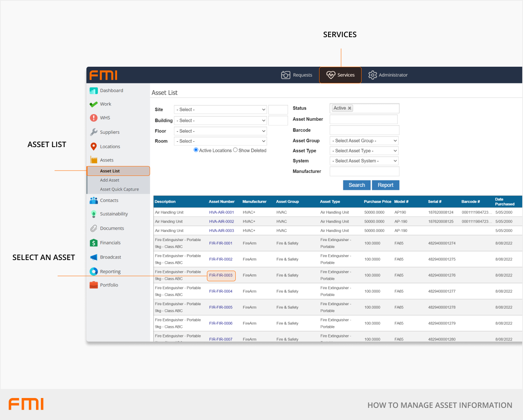This screenshot has height=420, width=523.
Task: Click the Broadcast megaphone icon
Action: click(94, 257)
